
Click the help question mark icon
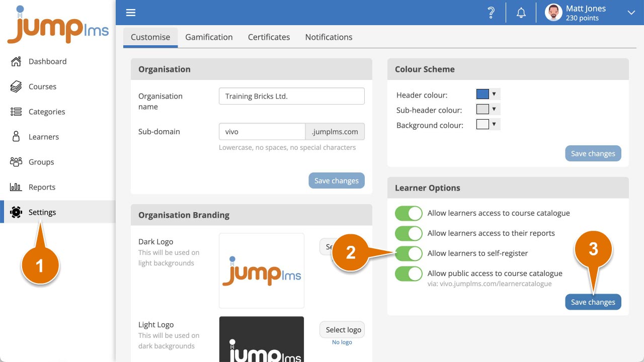pyautogui.click(x=491, y=13)
